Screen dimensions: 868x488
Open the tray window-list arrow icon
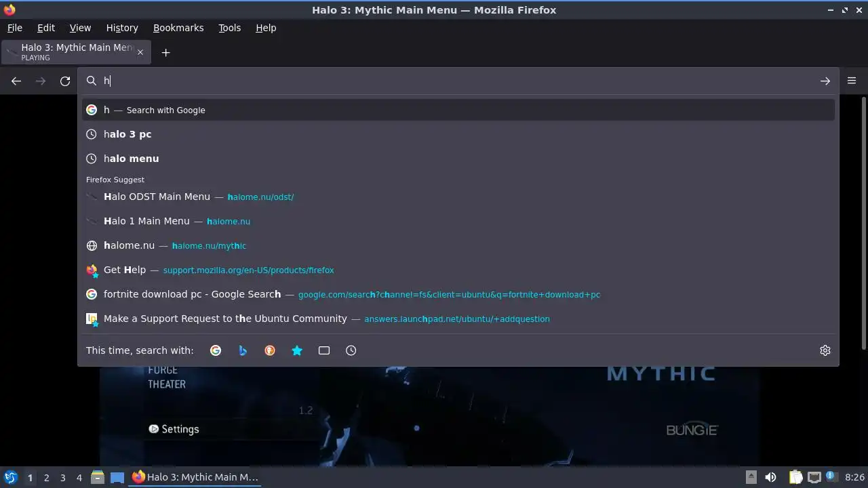tap(751, 477)
